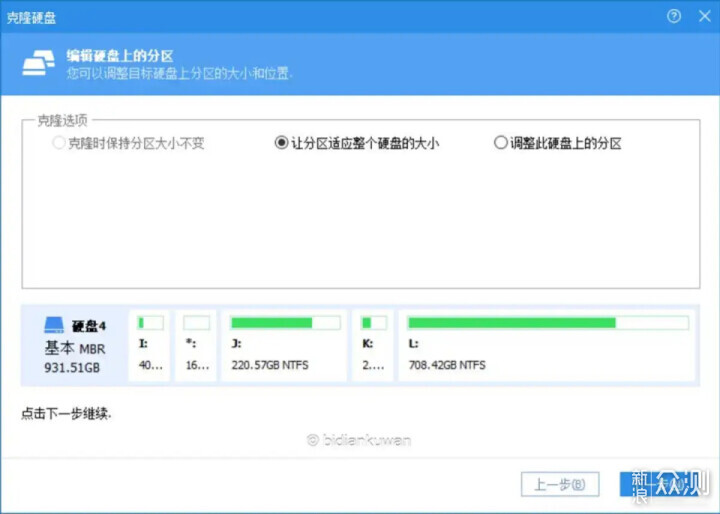Click the 931.51GB disk size text
Screen dimensions: 720x514
72,368
